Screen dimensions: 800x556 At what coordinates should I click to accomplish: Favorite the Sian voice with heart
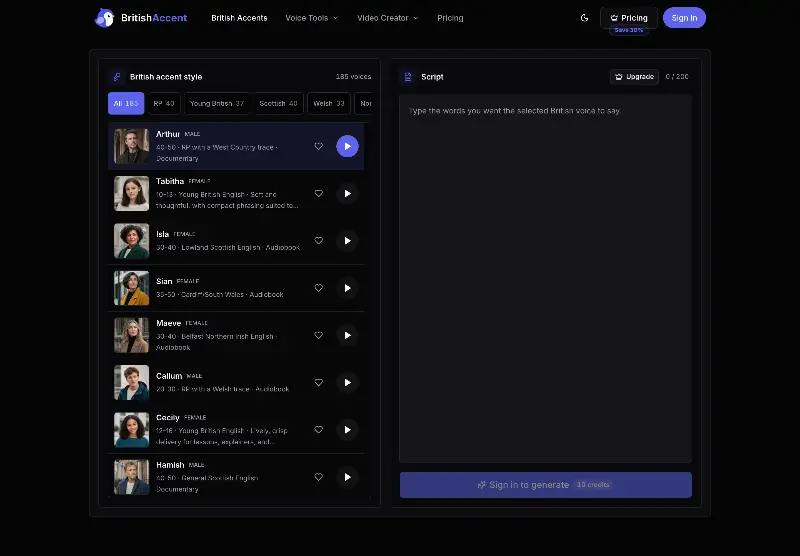pyautogui.click(x=319, y=288)
